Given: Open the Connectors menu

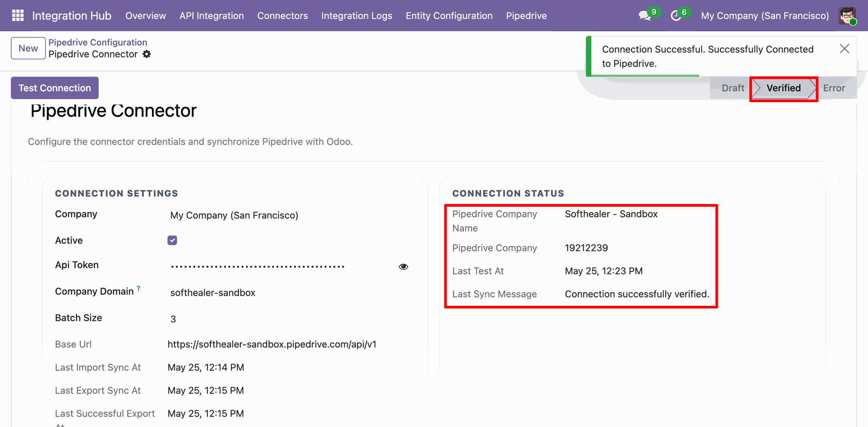Looking at the screenshot, I should 283,15.
